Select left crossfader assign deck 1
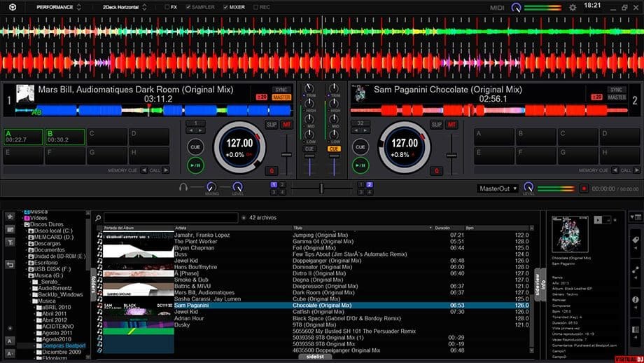Image resolution: width=644 pixels, height=363 pixels. [274, 185]
